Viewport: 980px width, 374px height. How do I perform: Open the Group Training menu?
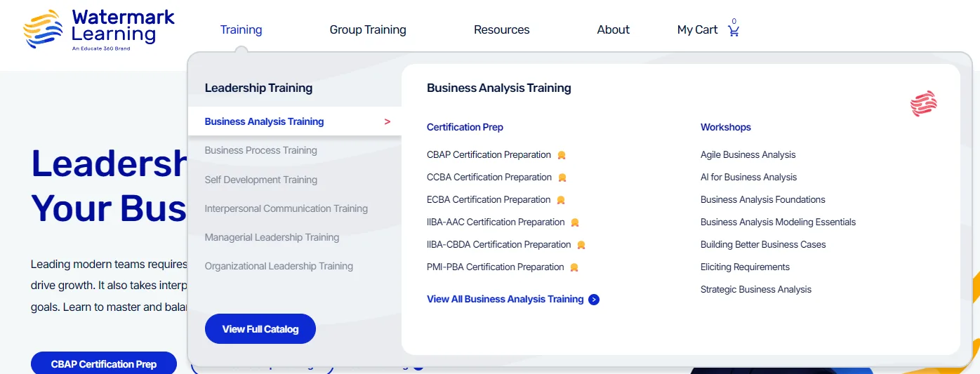pyautogui.click(x=368, y=29)
